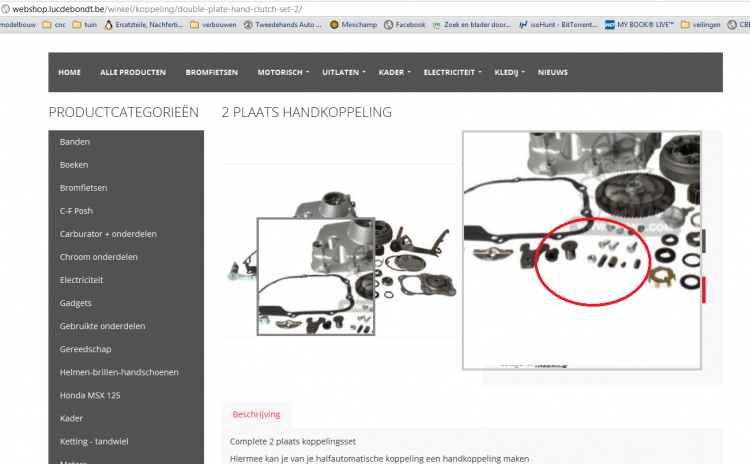This screenshot has width=750, height=464.
Task: Open the modelbouw bookmark
Action: click(x=18, y=25)
